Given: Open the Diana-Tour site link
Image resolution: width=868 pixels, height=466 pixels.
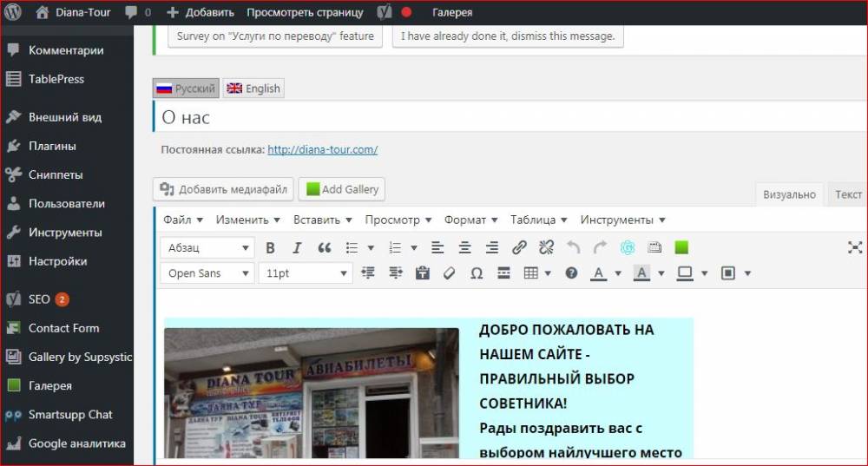Looking at the screenshot, I should tap(74, 12).
